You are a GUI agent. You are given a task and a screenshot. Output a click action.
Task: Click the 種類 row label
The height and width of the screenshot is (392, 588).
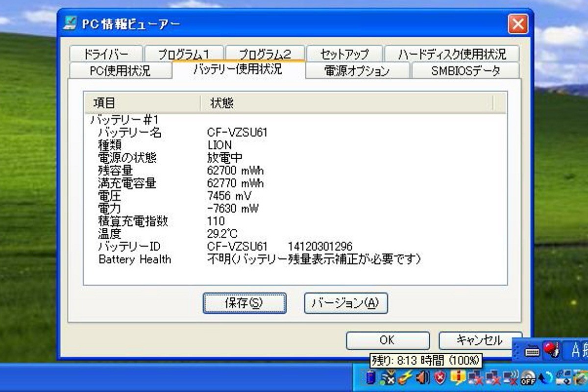click(110, 145)
